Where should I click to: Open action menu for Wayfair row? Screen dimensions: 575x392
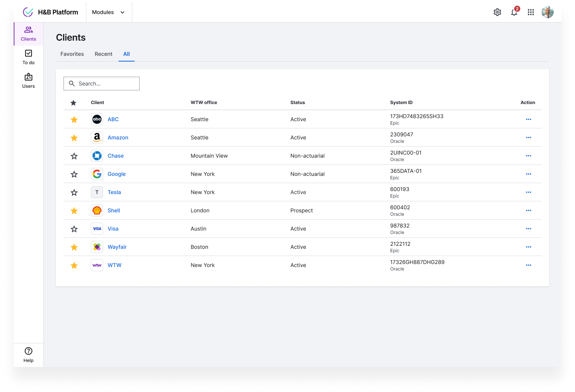(x=529, y=247)
